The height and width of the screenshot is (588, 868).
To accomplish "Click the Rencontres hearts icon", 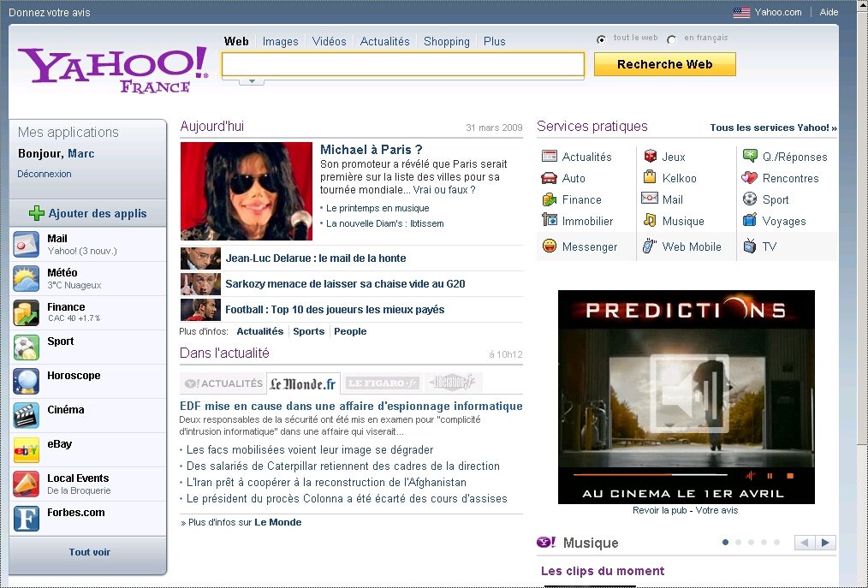I will pyautogui.click(x=749, y=178).
